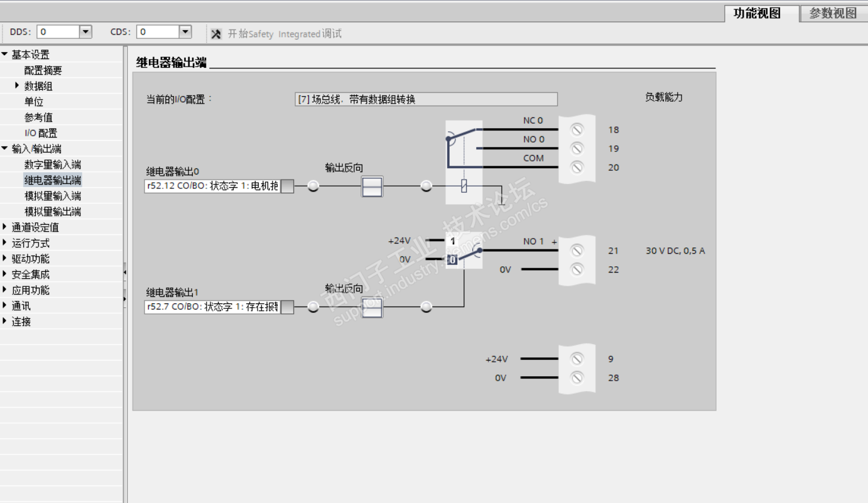Click the 继电器输出0 label
868x503 pixels.
point(173,171)
